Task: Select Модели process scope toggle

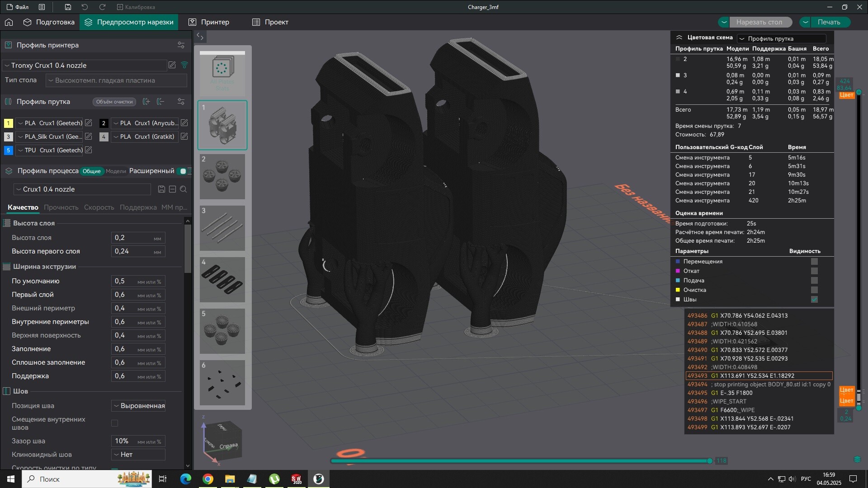Action: (x=116, y=171)
